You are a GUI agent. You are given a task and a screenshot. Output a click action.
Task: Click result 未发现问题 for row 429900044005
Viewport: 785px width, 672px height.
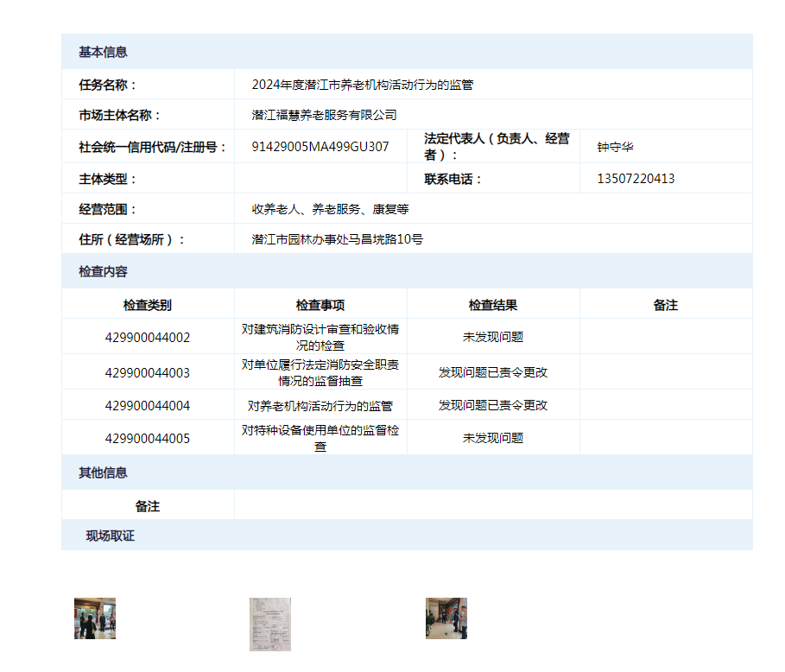click(493, 438)
